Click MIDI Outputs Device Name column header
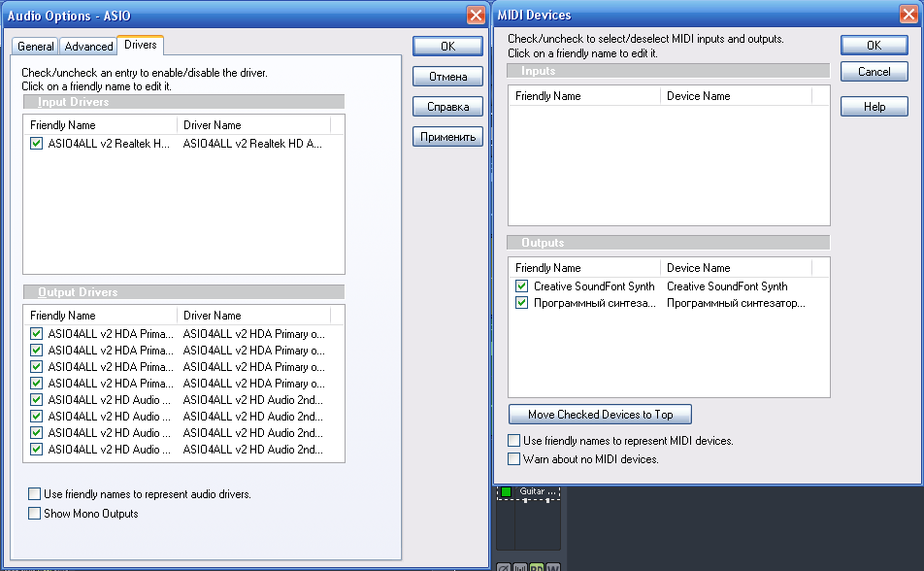This screenshot has width=924, height=571. tap(737, 268)
